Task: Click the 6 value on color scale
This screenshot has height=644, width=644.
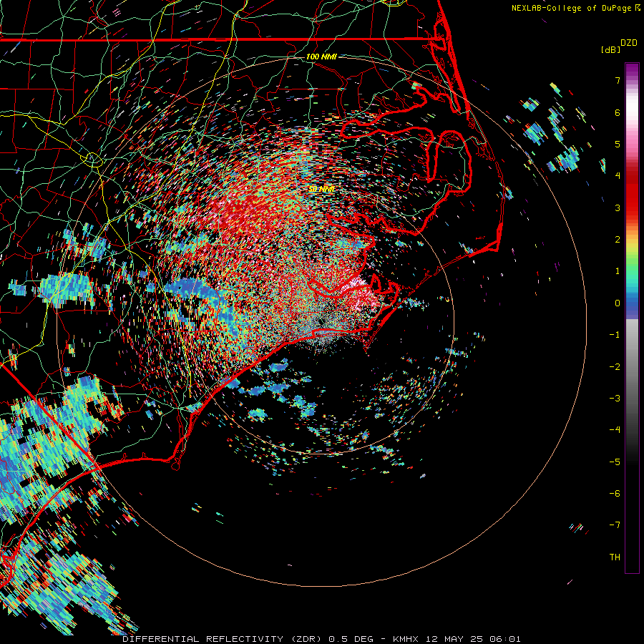Action: tap(618, 112)
